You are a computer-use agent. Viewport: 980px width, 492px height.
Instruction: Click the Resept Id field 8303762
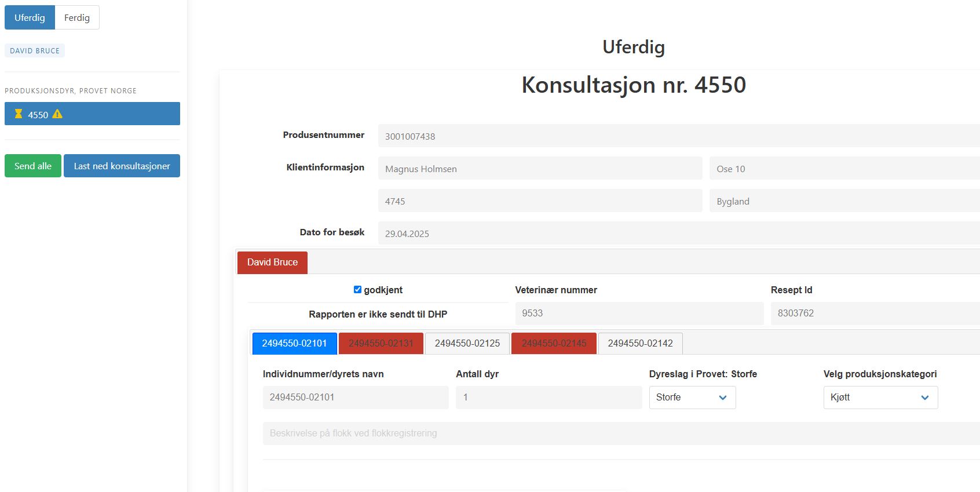875,314
